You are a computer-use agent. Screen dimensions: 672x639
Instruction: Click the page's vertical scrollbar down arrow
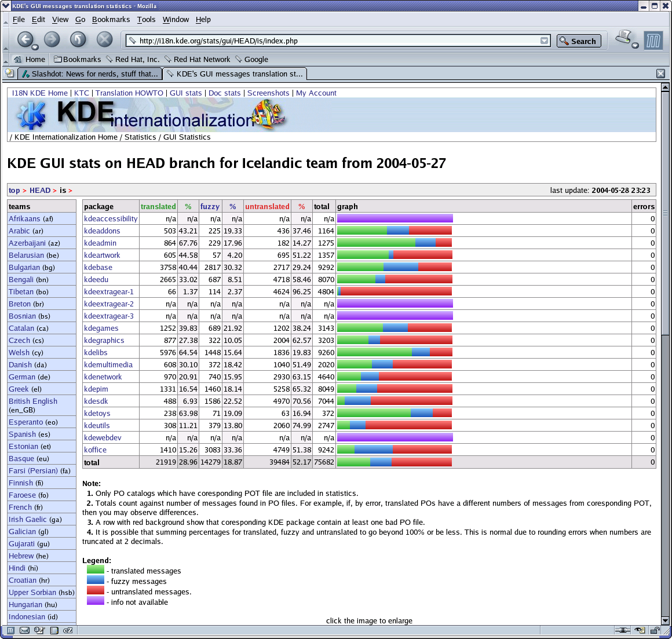click(x=665, y=620)
